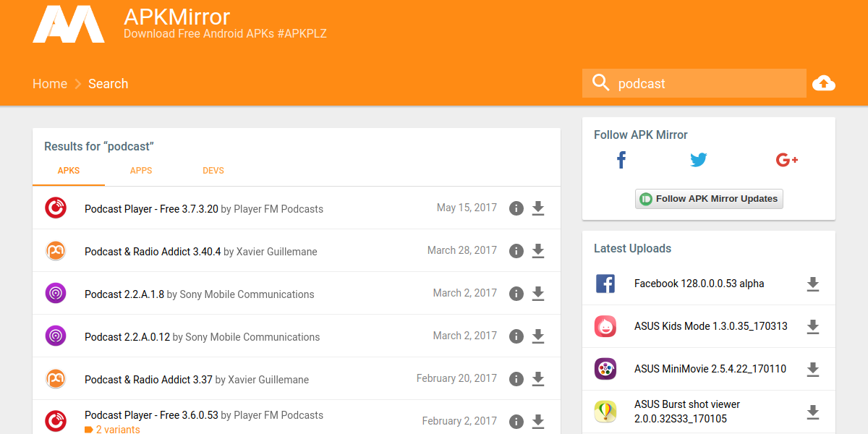The height and width of the screenshot is (434, 868).
Task: Open Sony Mobile Communications developer for 2.2.A.1.8
Action: click(247, 294)
